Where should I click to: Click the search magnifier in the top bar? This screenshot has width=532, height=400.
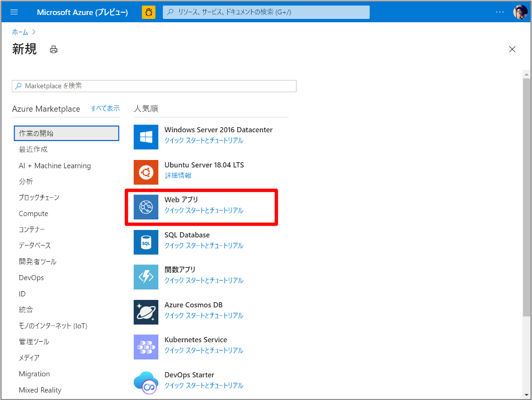[x=170, y=12]
